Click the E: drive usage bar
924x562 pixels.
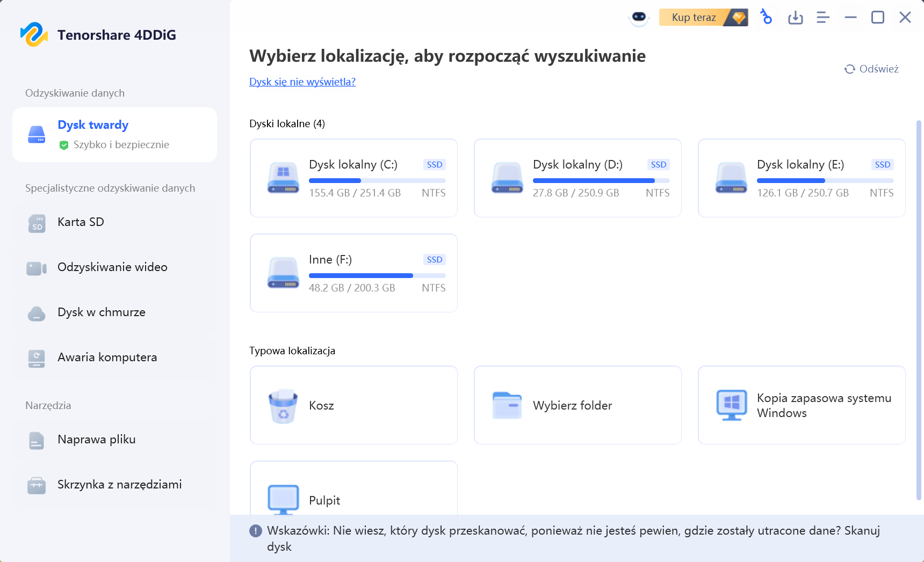pyautogui.click(x=825, y=180)
